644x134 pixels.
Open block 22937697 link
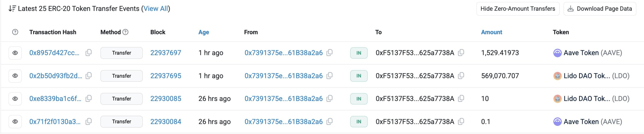click(x=166, y=53)
